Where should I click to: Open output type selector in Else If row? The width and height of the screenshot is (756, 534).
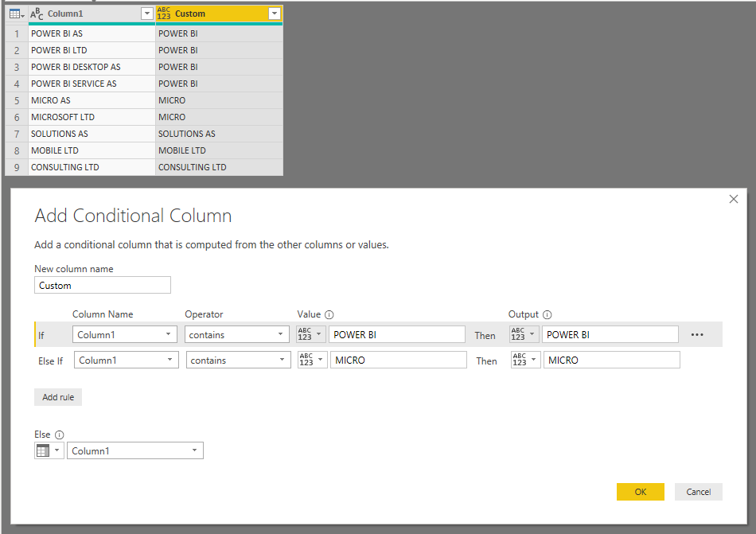[x=525, y=360]
